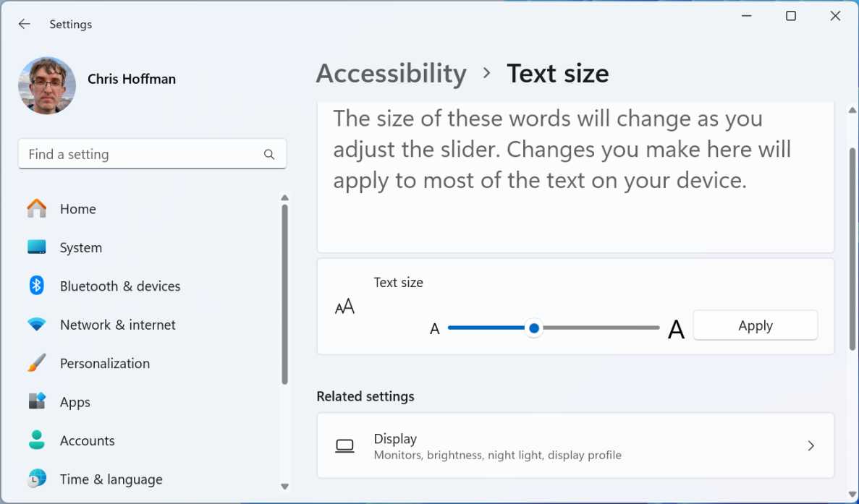Click the small A at the slider's left end

pos(434,328)
